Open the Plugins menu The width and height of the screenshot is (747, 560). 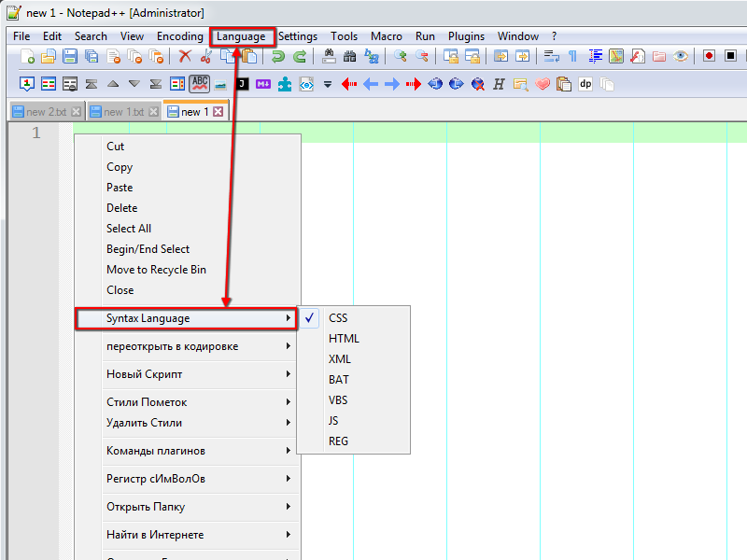pyautogui.click(x=466, y=36)
